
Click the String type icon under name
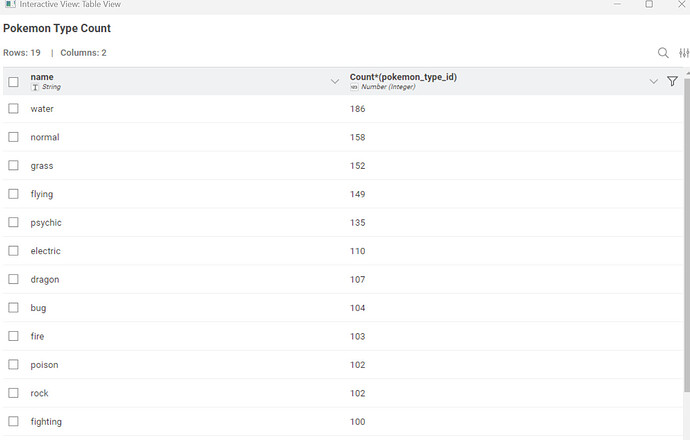(35, 88)
